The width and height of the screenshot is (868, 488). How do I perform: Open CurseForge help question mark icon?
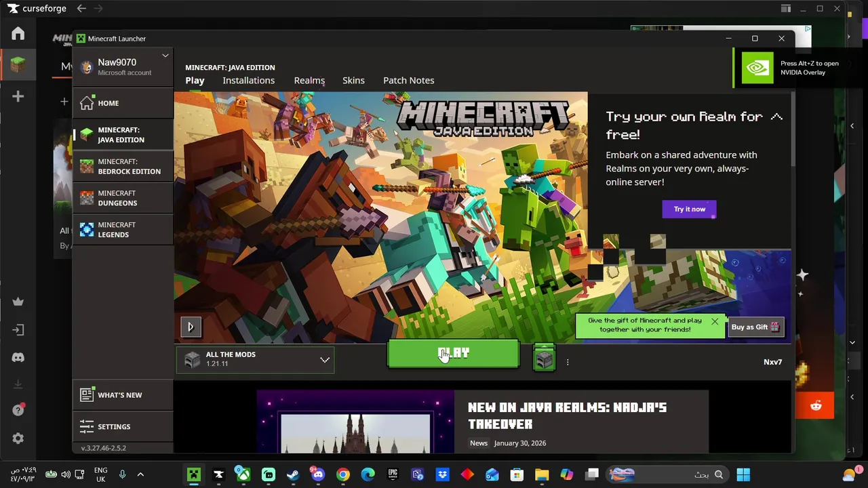point(18,410)
